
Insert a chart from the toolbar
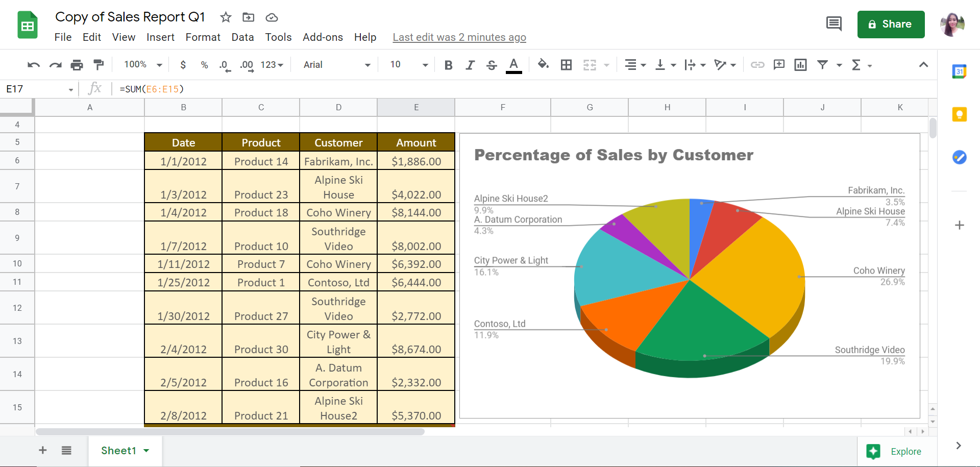coord(800,65)
